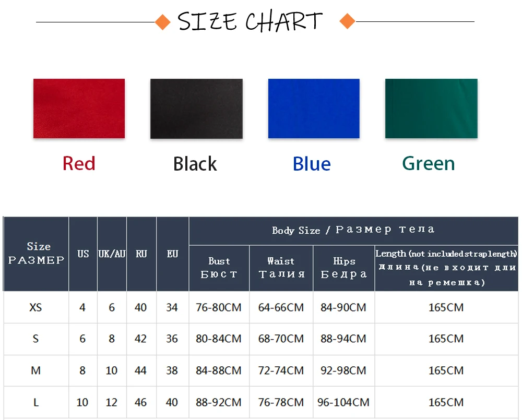Viewport: 522px width, 420px height.
Task: Click the UK/AU column header
Action: (x=112, y=254)
